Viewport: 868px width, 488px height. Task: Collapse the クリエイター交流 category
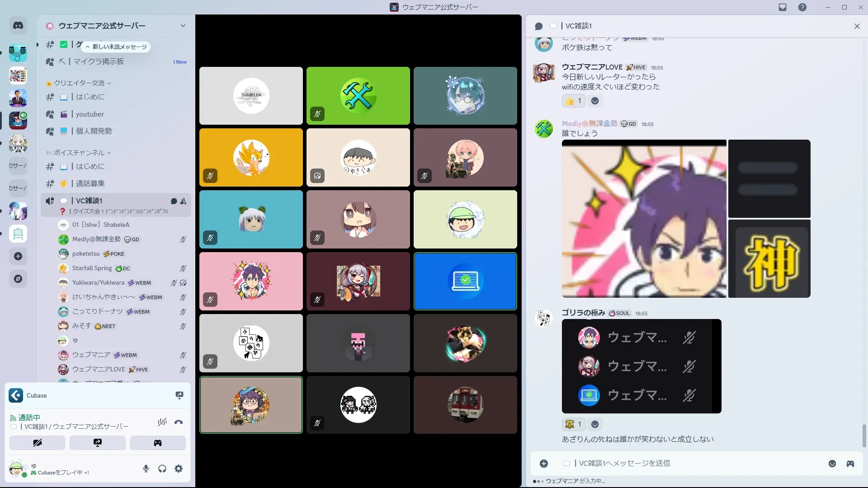point(80,83)
